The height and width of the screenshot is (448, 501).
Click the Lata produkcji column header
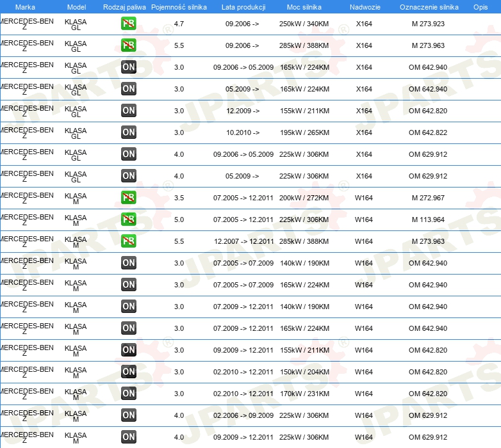(243, 7)
